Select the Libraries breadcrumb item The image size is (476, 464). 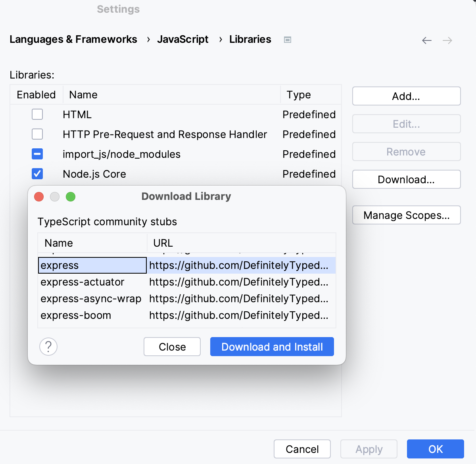click(x=250, y=39)
